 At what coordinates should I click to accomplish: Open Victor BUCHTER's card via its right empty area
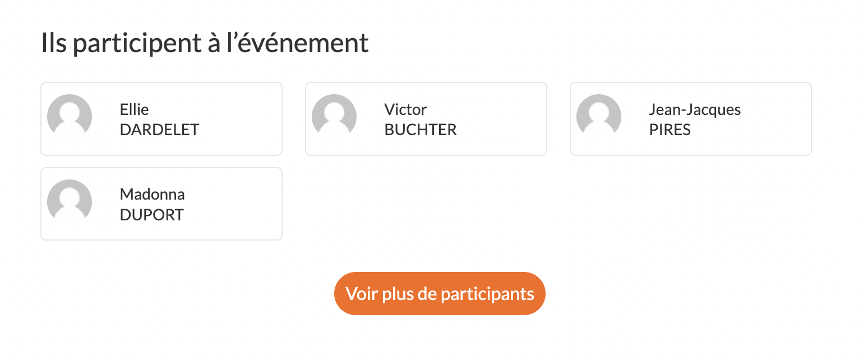coord(505,119)
